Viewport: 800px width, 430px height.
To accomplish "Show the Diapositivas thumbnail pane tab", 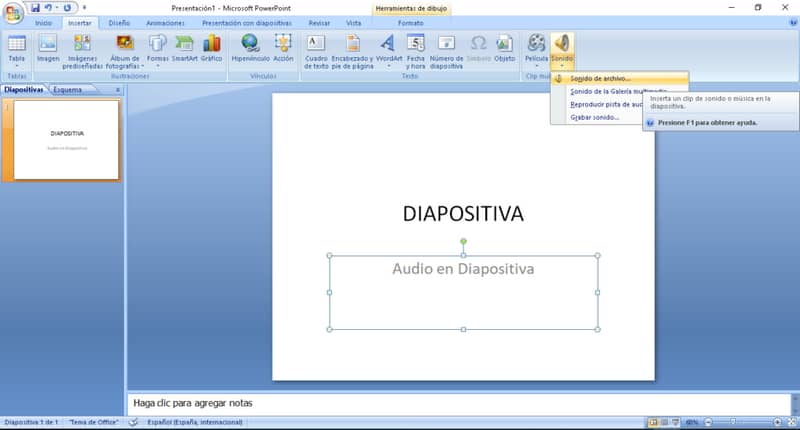I will click(x=24, y=90).
